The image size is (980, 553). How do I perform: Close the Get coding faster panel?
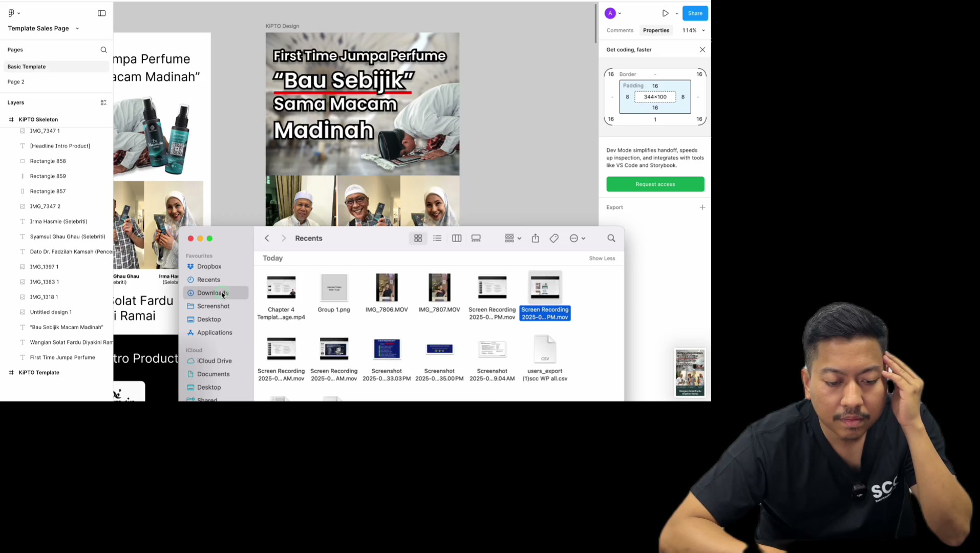(702, 50)
